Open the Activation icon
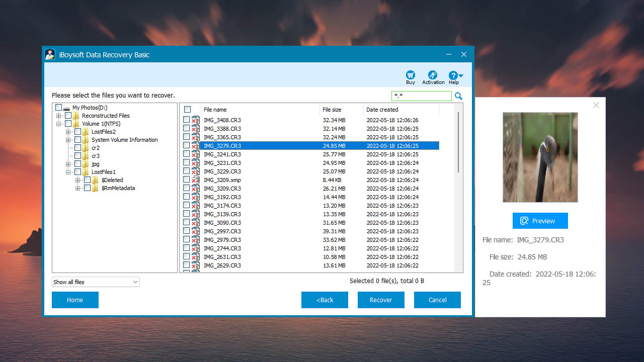The height and width of the screenshot is (362, 644). click(433, 74)
